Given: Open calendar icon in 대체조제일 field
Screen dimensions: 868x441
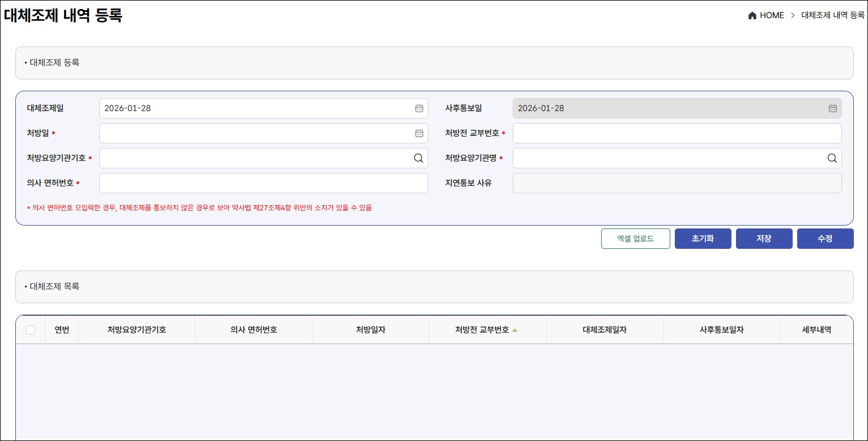Looking at the screenshot, I should pyautogui.click(x=419, y=108).
